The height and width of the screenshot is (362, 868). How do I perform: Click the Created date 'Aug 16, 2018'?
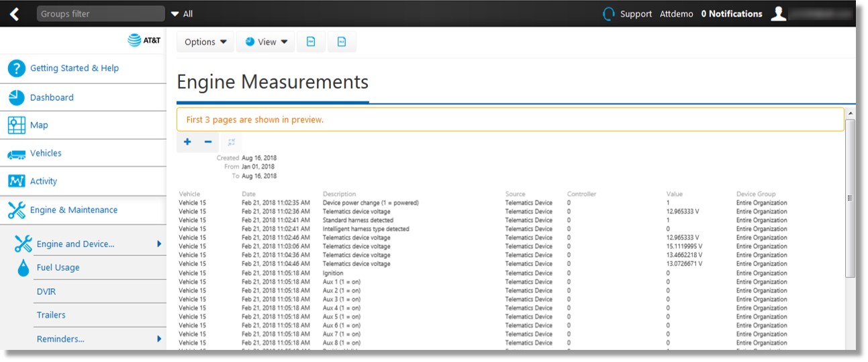(x=259, y=159)
